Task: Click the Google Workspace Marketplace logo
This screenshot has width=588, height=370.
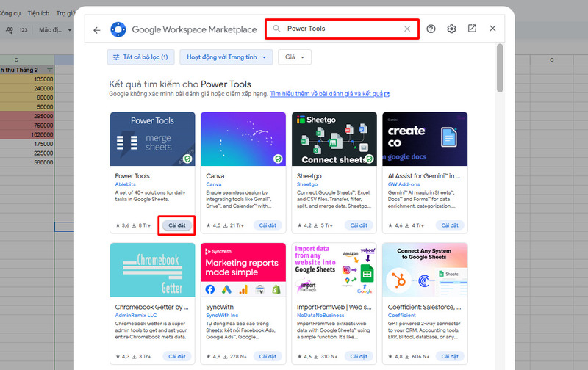Action: pos(118,29)
